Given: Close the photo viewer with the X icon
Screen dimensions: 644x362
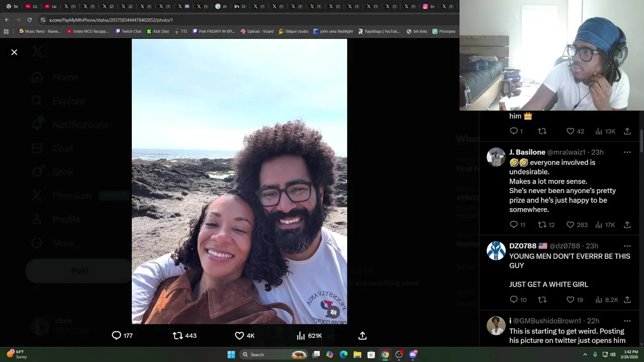Looking at the screenshot, I should point(14,52).
